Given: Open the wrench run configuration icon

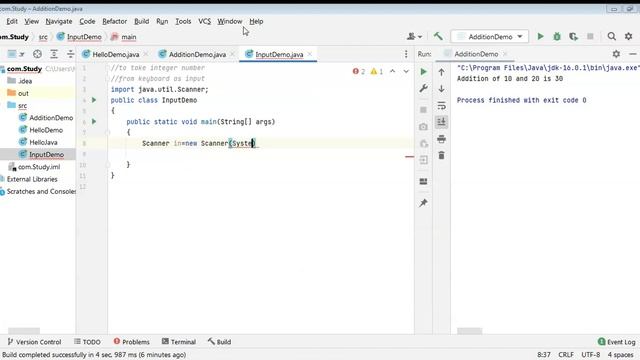Looking at the screenshot, I should tap(423, 88).
